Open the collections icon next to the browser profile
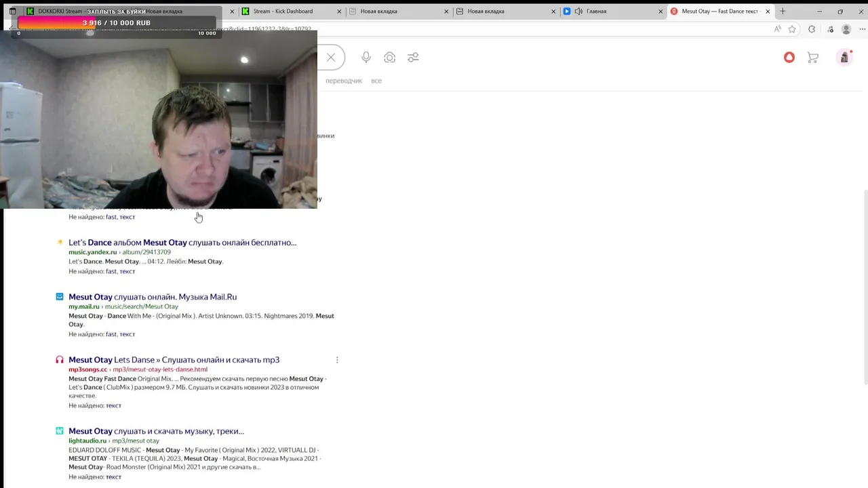 point(829,29)
